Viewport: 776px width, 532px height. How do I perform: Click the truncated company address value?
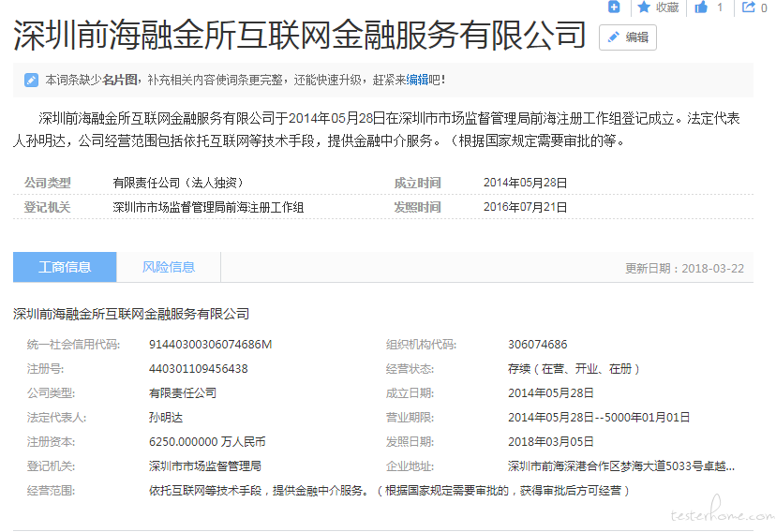(x=621, y=465)
